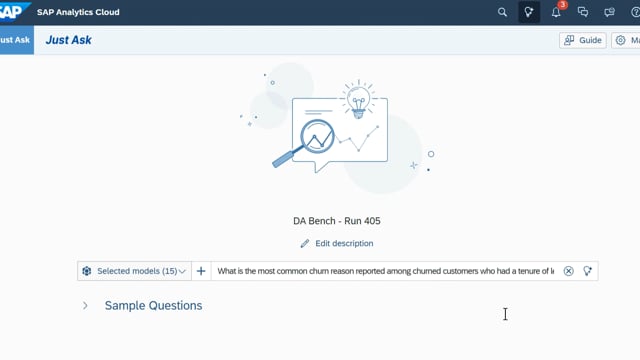Open the feedback icon in the header
The height and width of the screenshot is (360, 640).
click(609, 12)
